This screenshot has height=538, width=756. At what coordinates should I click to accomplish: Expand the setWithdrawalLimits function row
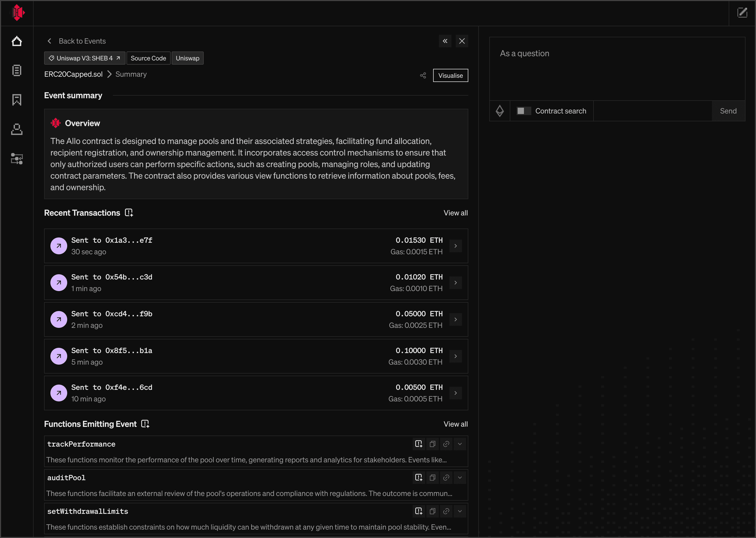coord(460,511)
